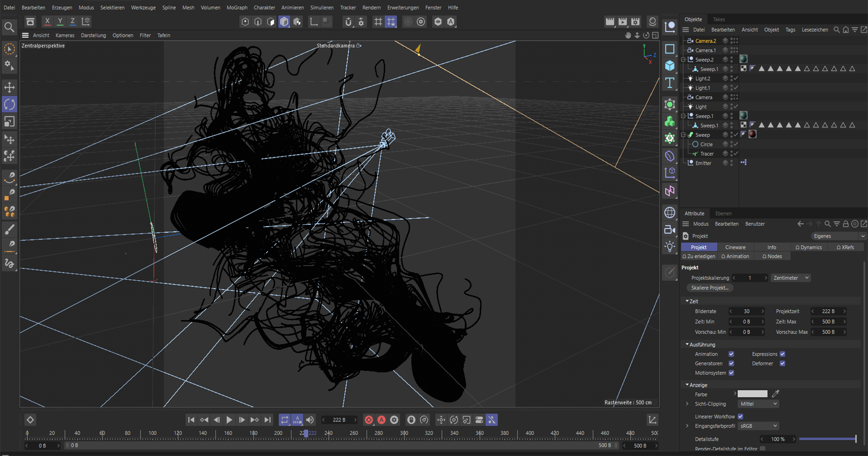Viewport: 868px width, 456px height.
Task: Click the Farbe color swatch
Action: tap(753, 394)
